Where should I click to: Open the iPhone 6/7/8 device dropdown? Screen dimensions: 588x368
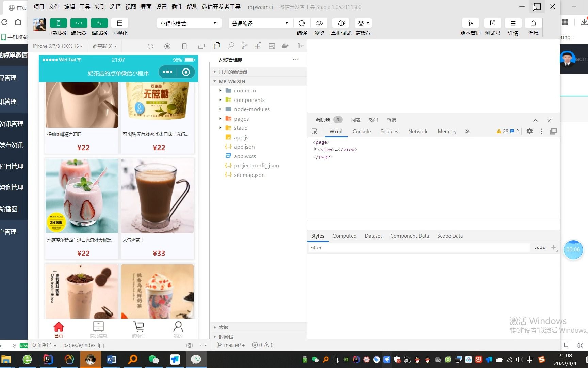point(58,46)
